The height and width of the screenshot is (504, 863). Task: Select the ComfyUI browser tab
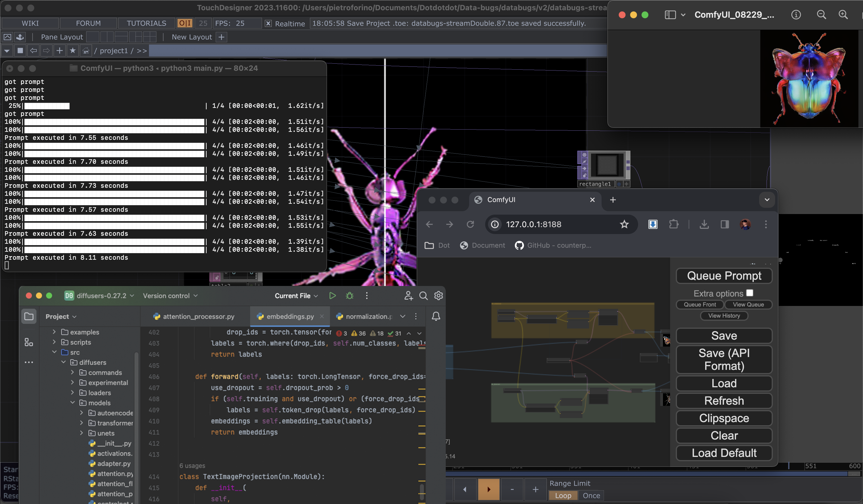click(x=534, y=199)
